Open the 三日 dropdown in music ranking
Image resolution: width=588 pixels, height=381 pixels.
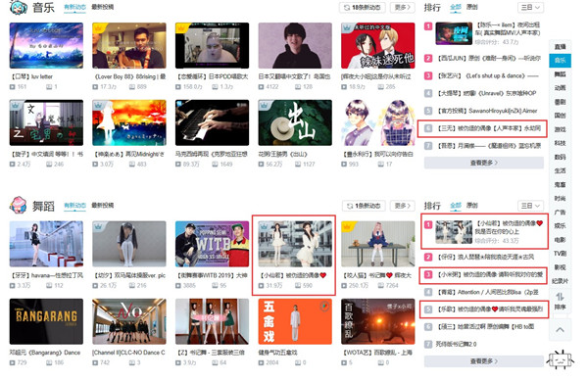[530, 8]
